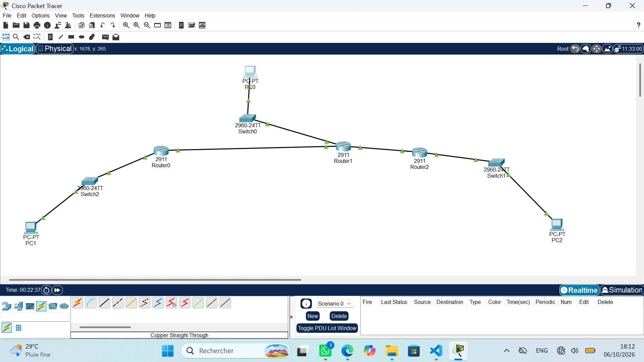Open the Tools menu

(x=78, y=15)
